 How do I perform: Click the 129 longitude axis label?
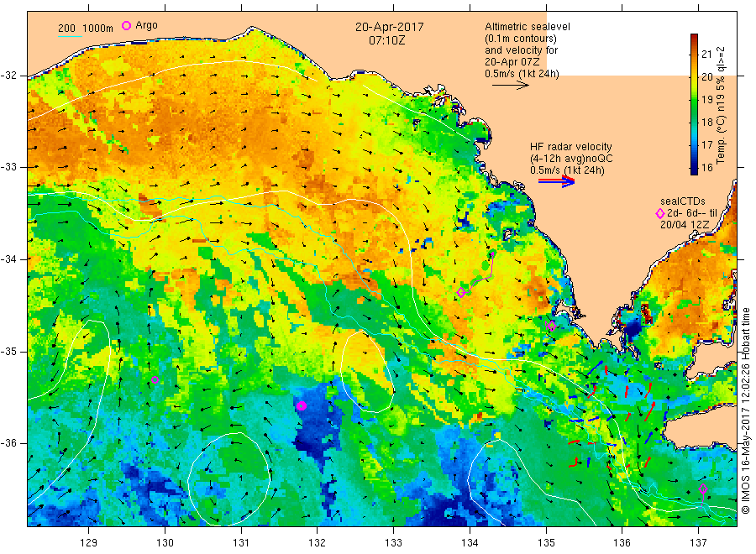pyautogui.click(x=89, y=543)
